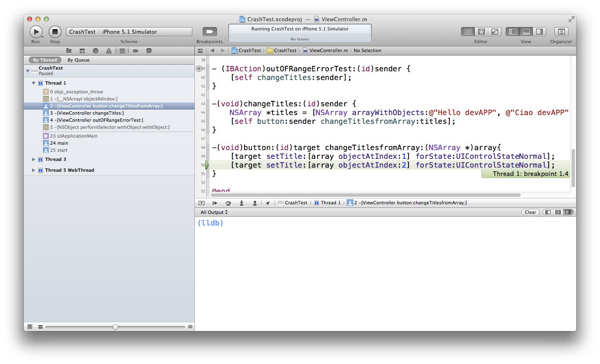Click the Step Over debug icon

click(x=228, y=203)
